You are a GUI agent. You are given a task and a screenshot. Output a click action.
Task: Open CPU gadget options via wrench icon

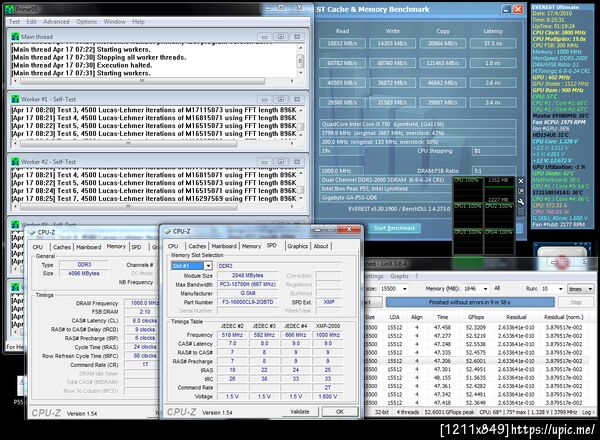click(521, 202)
